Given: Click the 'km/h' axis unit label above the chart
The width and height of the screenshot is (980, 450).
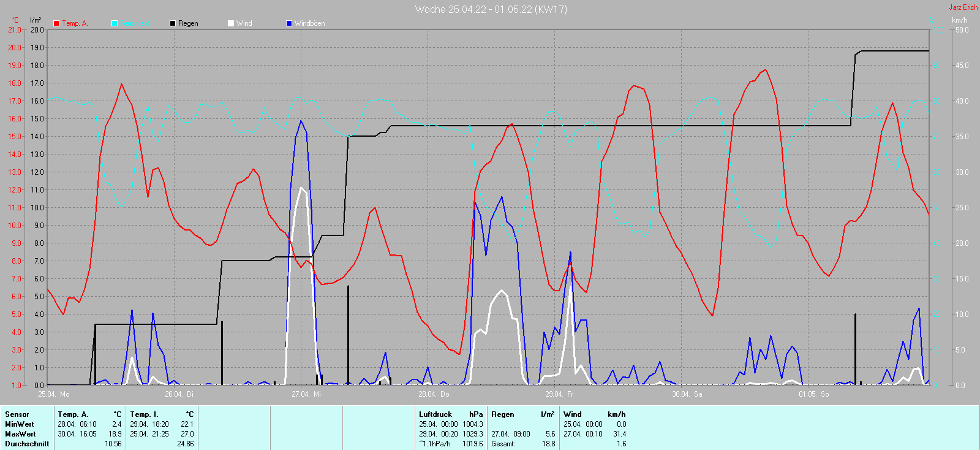Looking at the screenshot, I should tap(960, 20).
